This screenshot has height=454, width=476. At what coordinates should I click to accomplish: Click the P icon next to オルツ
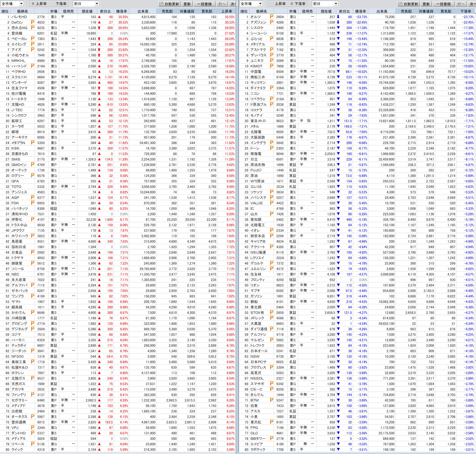(x=272, y=17)
